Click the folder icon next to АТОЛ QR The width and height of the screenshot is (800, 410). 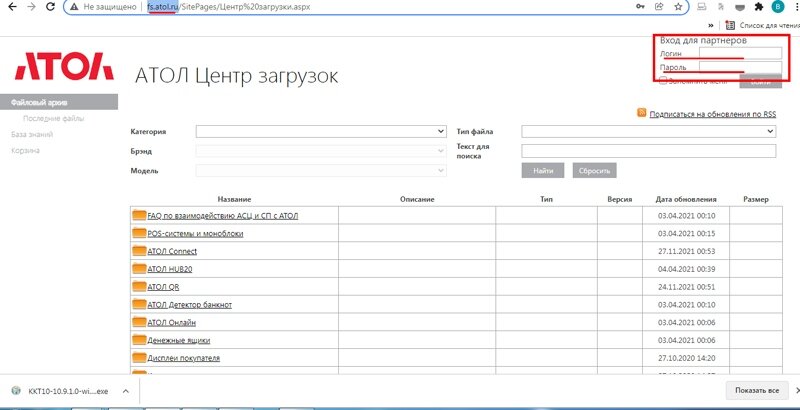pyautogui.click(x=139, y=287)
